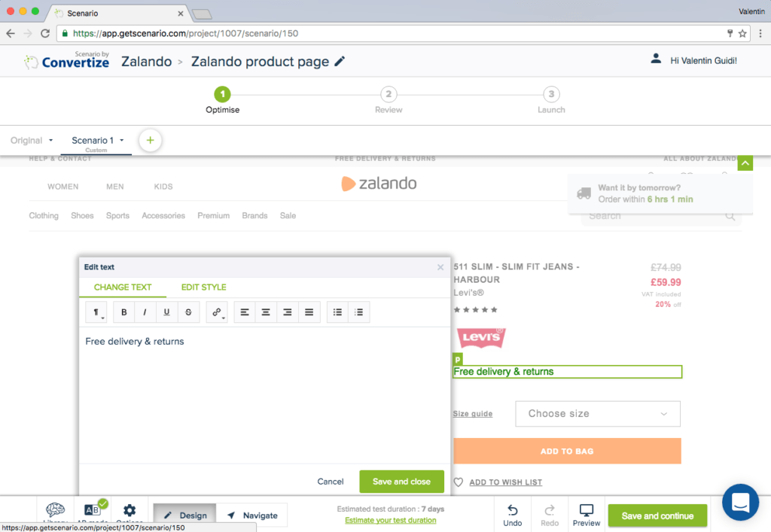The width and height of the screenshot is (771, 532).
Task: Open the Zalando project breadcrumb
Action: click(x=147, y=62)
